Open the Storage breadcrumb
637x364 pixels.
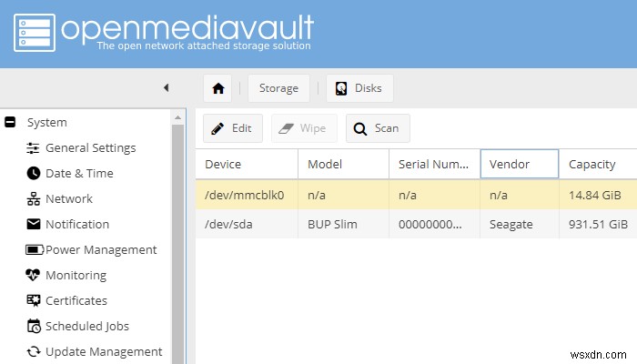coord(278,88)
